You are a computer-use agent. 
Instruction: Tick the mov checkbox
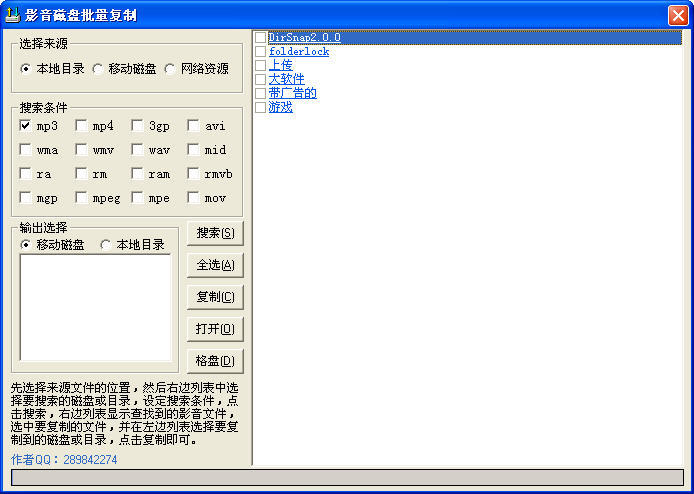point(193,198)
